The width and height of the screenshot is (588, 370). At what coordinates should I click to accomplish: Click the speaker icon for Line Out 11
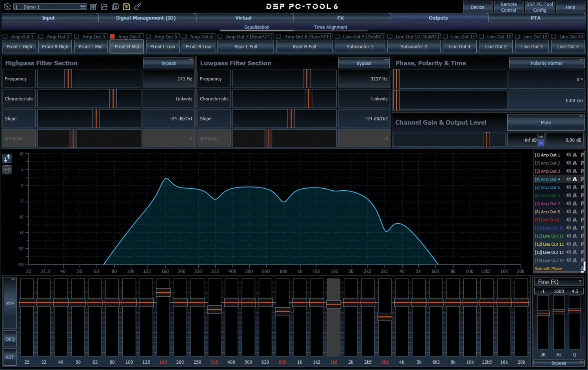tap(568, 236)
